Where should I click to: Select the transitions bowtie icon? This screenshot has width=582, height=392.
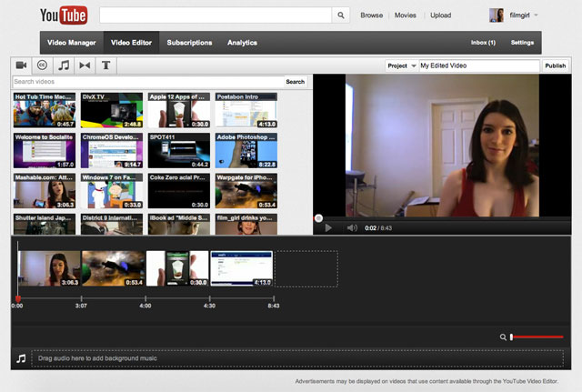tap(85, 65)
